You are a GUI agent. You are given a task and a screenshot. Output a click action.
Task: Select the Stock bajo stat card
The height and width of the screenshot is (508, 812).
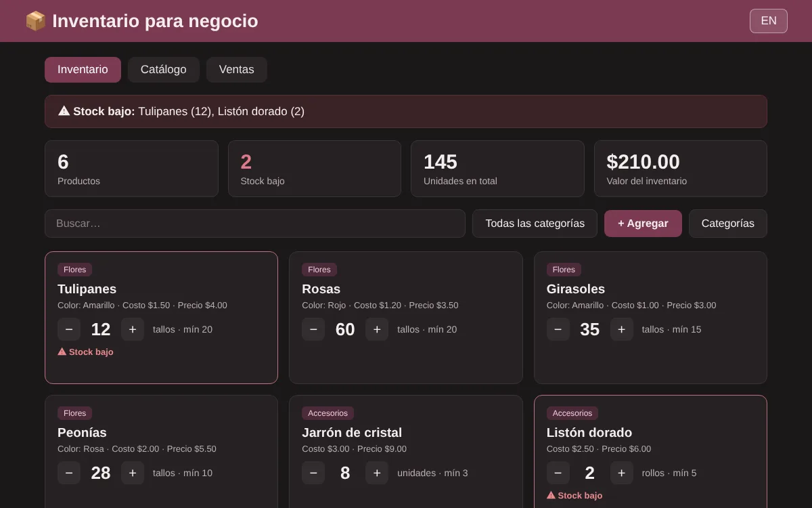point(315,169)
